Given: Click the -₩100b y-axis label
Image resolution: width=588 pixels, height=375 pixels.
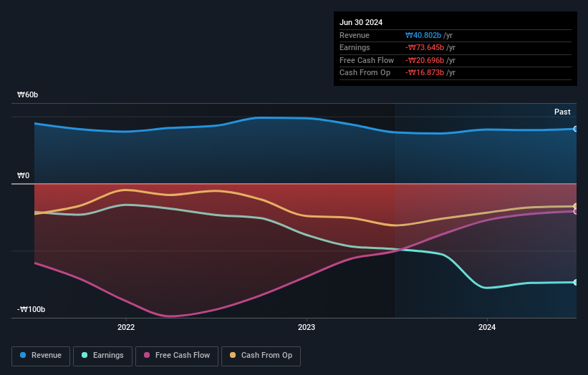Looking at the screenshot, I should 31,309.
